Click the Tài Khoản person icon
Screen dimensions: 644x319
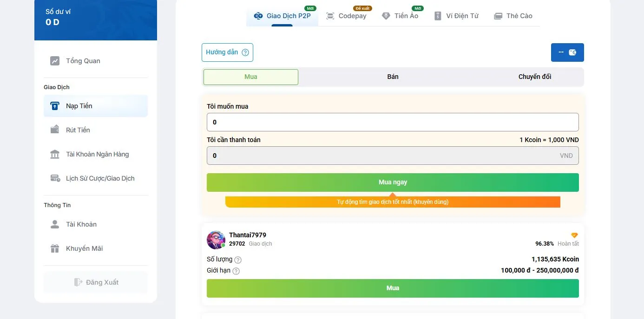(55, 224)
